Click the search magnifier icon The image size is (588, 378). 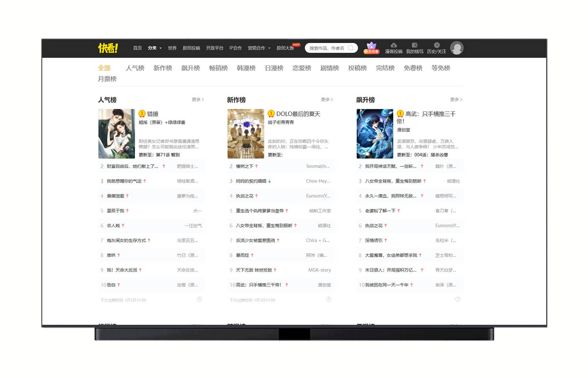(x=351, y=48)
